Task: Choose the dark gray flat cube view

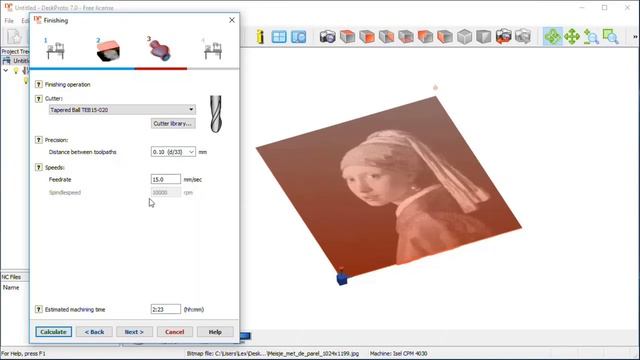Action: point(484,37)
